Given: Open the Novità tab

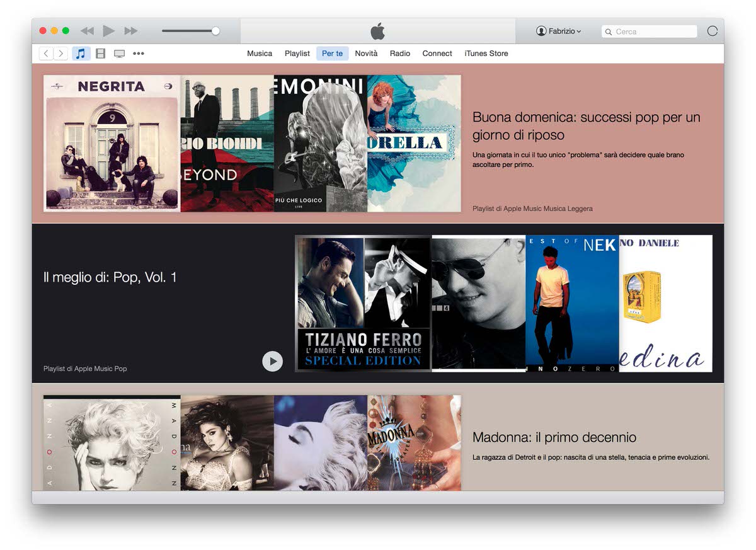Looking at the screenshot, I should pyautogui.click(x=366, y=54).
